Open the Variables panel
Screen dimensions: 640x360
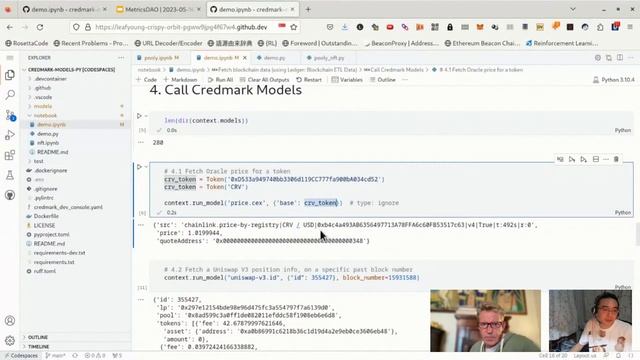pos(347,80)
